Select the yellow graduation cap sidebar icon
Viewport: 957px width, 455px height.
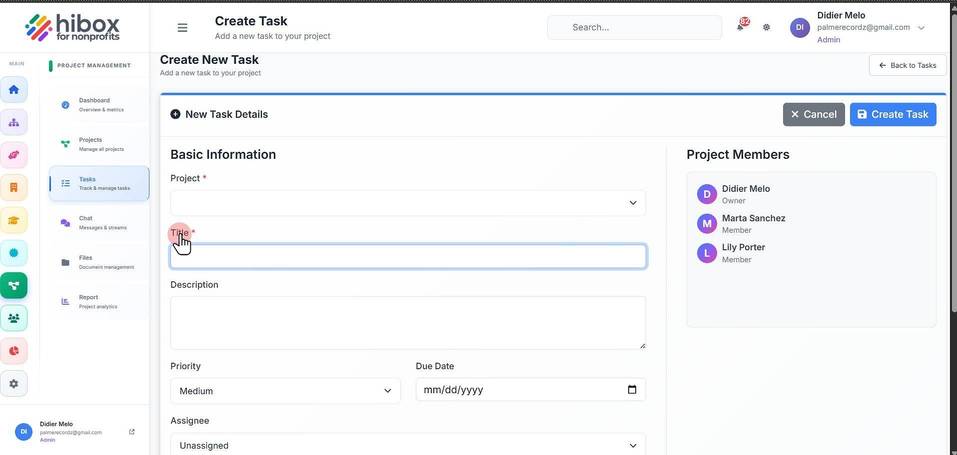[14, 220]
